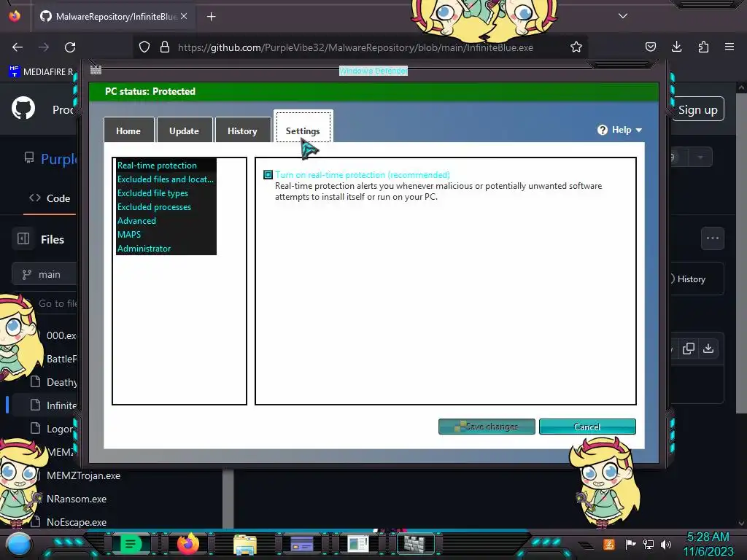The height and width of the screenshot is (560, 747).
Task: Open the NRansom.exe file
Action: point(76,499)
